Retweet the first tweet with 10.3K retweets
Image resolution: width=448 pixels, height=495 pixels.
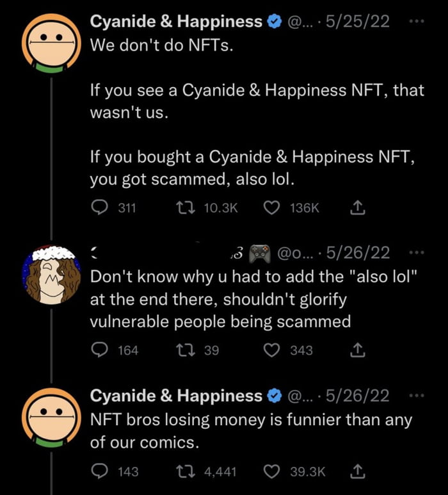(186, 207)
